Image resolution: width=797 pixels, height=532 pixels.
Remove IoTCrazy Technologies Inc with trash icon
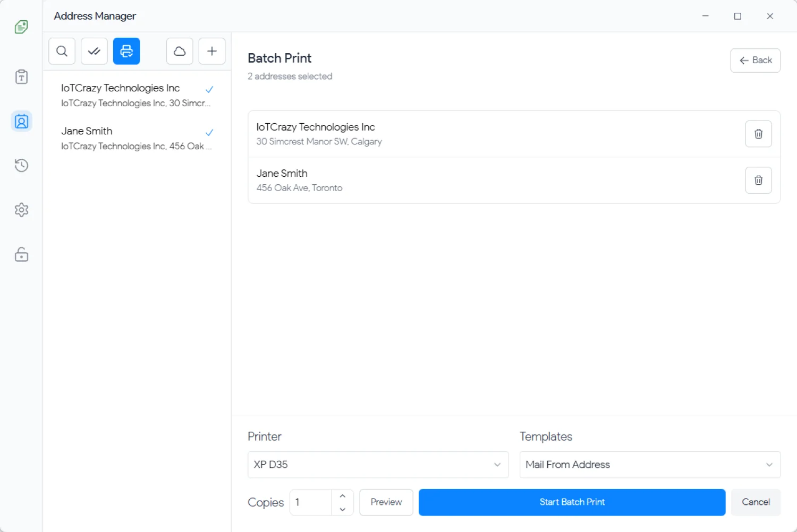(x=758, y=134)
